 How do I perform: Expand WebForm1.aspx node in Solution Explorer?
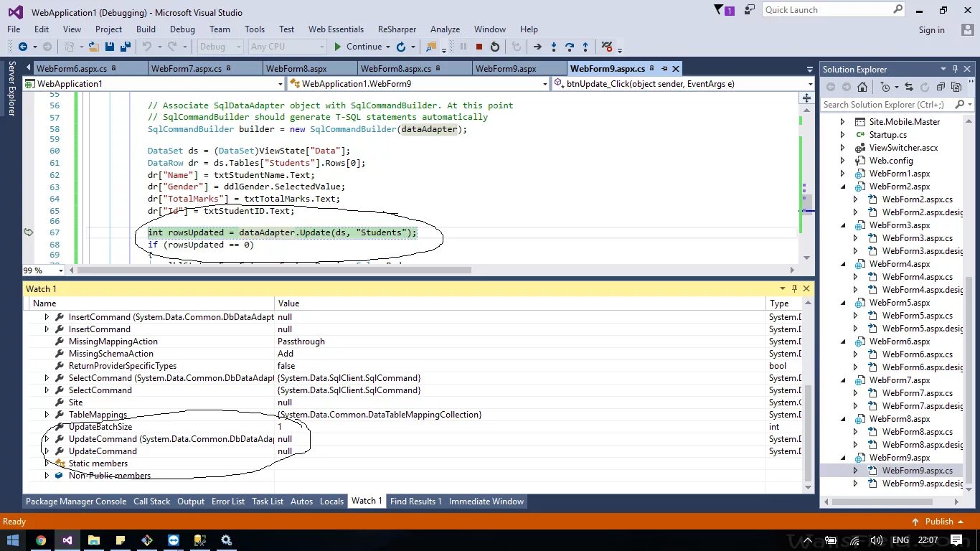[843, 174]
